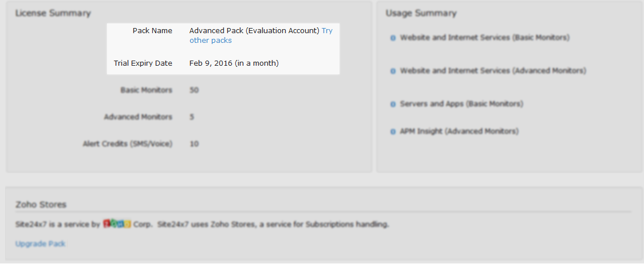The width and height of the screenshot is (644, 264).
Task: Open the Try other packs link
Action: click(211, 41)
